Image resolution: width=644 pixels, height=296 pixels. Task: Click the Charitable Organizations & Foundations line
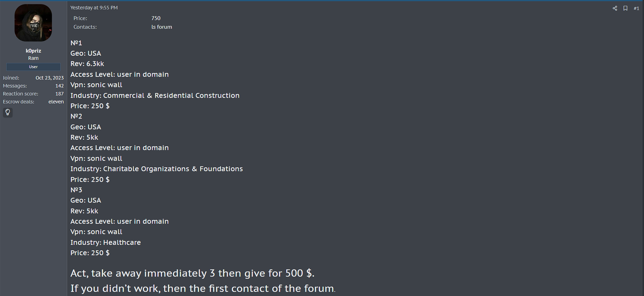pyautogui.click(x=156, y=169)
